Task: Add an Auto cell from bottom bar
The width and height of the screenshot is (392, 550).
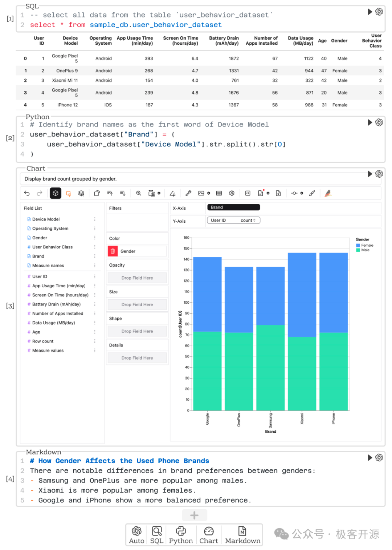Action: tap(136, 535)
